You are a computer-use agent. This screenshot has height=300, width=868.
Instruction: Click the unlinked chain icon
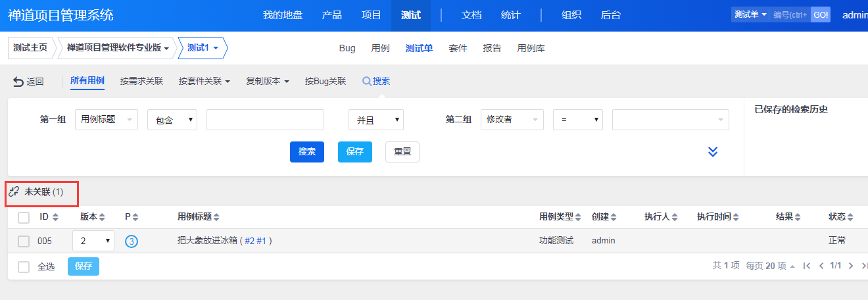coord(14,192)
